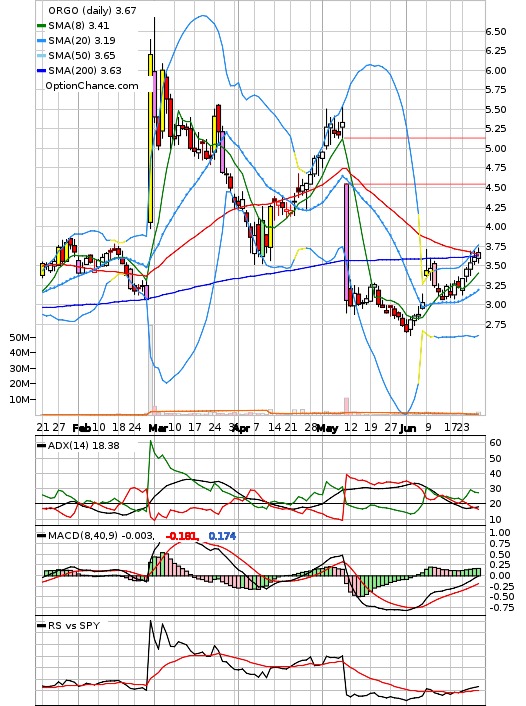Click the May month marker on date axis
This screenshot has height=706, width=526.
[x=327, y=428]
